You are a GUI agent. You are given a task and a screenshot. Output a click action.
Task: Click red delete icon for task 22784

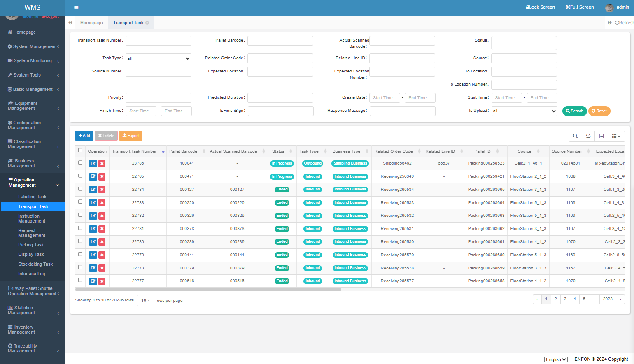pyautogui.click(x=102, y=190)
